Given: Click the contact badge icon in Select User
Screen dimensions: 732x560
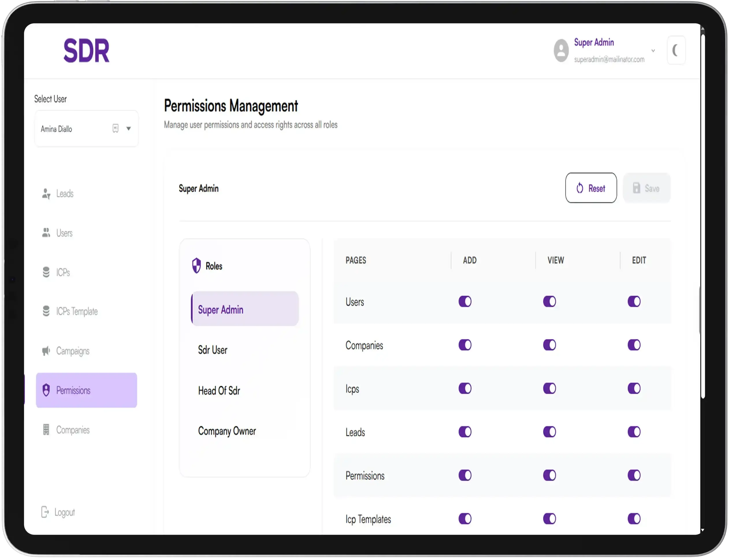Looking at the screenshot, I should (116, 129).
